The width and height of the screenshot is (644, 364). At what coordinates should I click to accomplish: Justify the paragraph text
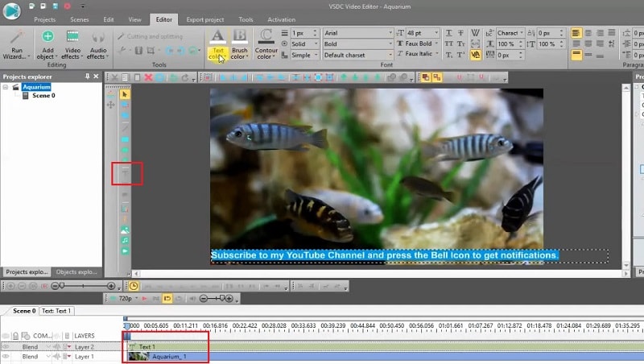tap(612, 33)
